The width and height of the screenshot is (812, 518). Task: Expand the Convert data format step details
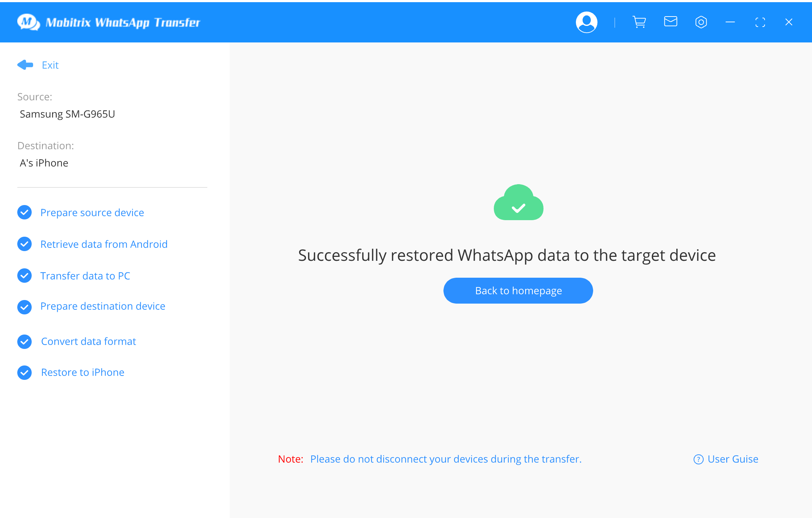pos(88,341)
